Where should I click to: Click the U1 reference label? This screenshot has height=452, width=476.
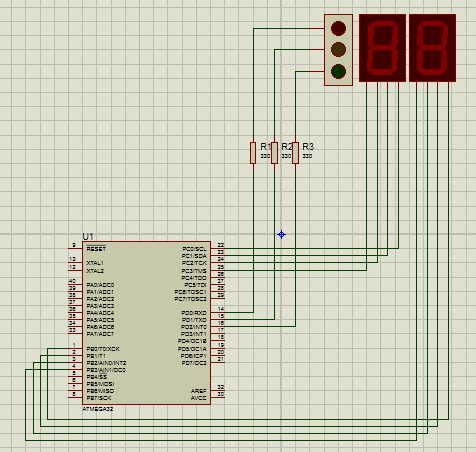[x=88, y=237]
